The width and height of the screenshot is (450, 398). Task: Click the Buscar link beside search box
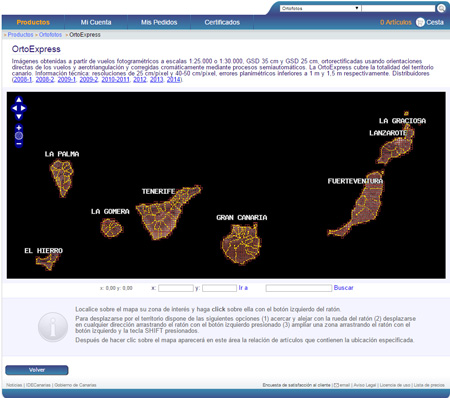click(343, 288)
